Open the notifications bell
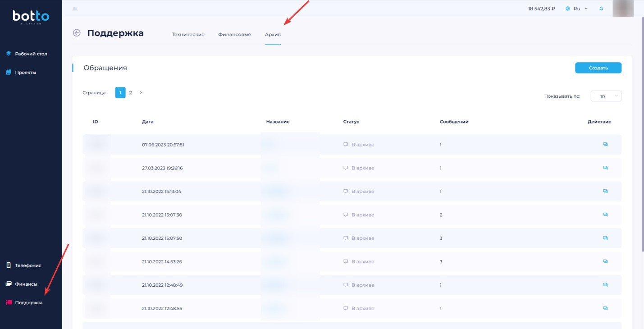 [x=601, y=9]
